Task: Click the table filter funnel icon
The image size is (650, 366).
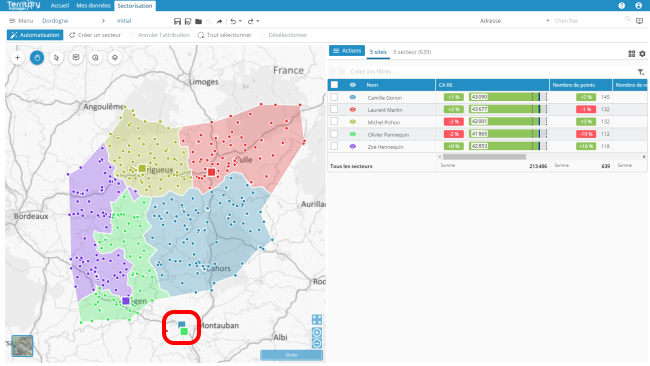Action: [x=641, y=72]
